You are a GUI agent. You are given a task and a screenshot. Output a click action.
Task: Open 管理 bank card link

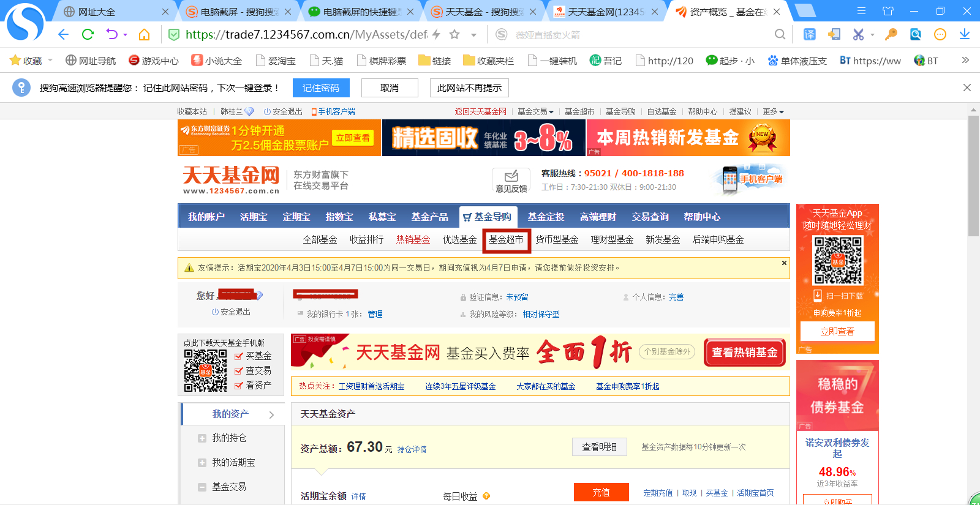(375, 314)
